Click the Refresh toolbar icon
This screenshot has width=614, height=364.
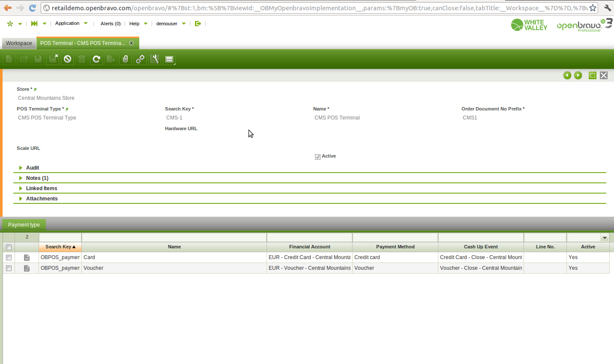coord(96,59)
